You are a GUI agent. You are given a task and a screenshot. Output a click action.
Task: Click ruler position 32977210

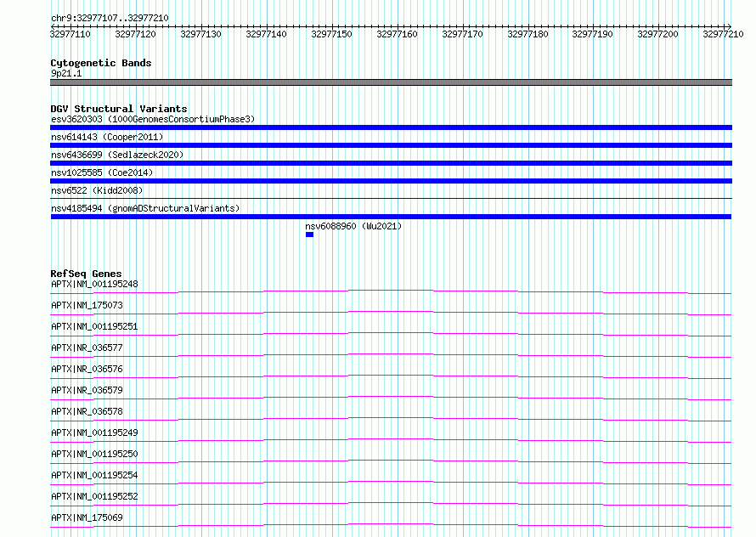tap(723, 34)
